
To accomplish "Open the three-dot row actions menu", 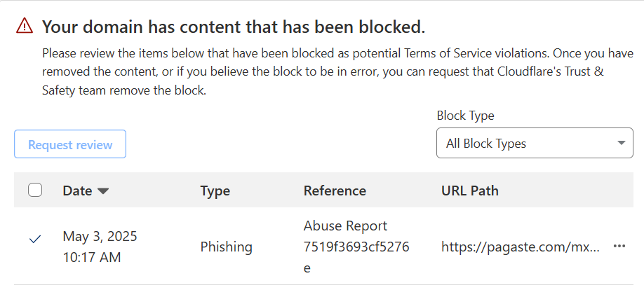I will (619, 247).
